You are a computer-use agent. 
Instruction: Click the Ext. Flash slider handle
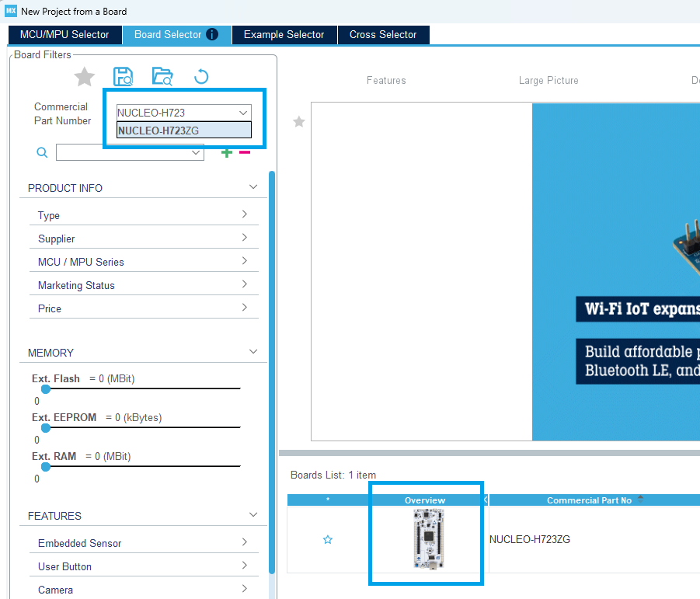46,388
